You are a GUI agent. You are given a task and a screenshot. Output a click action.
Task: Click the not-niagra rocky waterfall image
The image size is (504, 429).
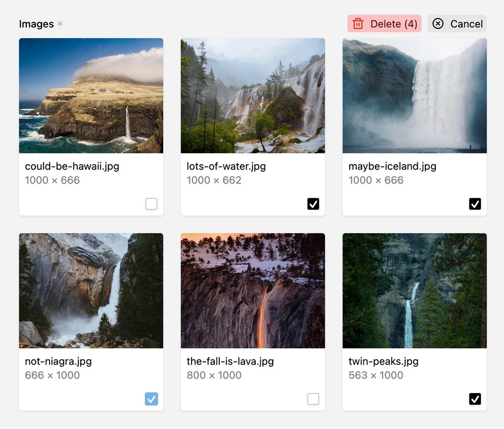click(91, 291)
